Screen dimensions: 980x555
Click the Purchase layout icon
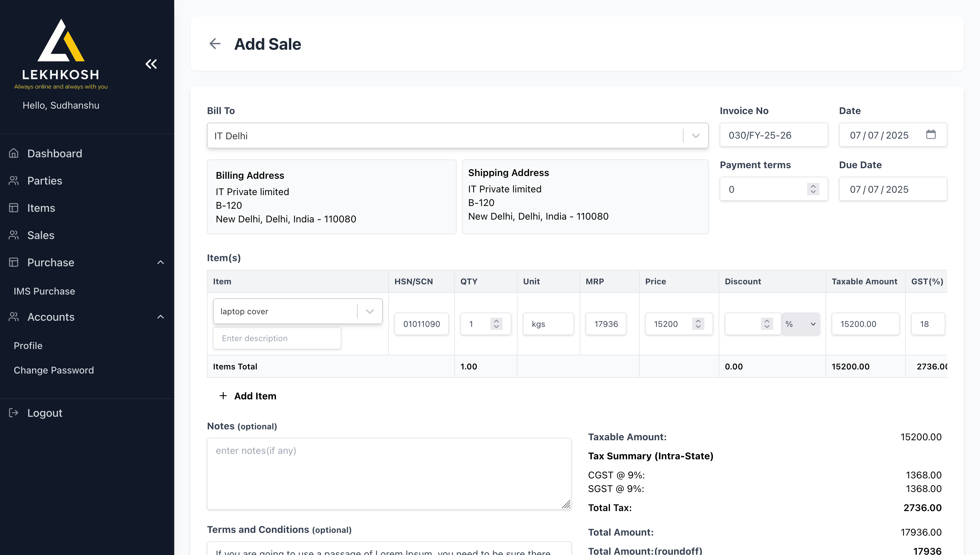tap(14, 262)
